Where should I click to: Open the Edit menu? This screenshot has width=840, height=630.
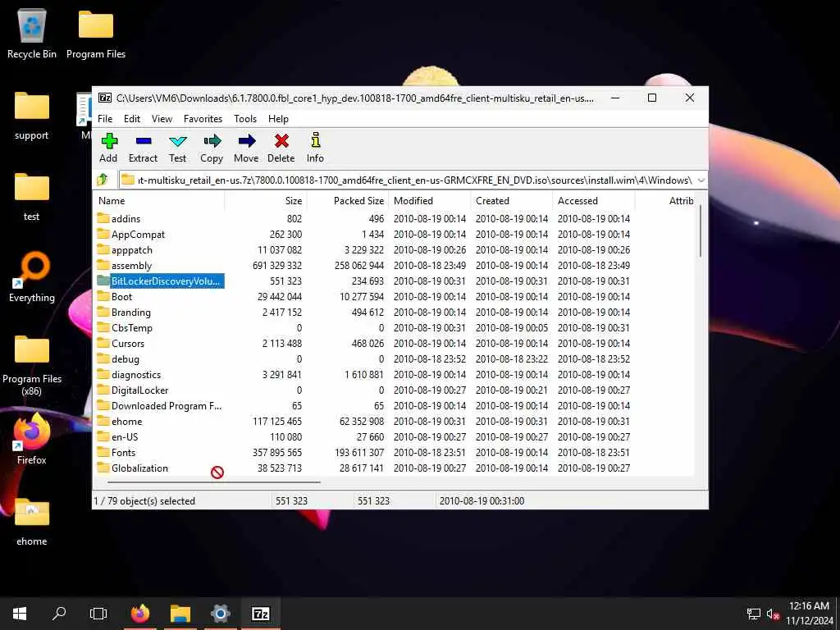(132, 119)
